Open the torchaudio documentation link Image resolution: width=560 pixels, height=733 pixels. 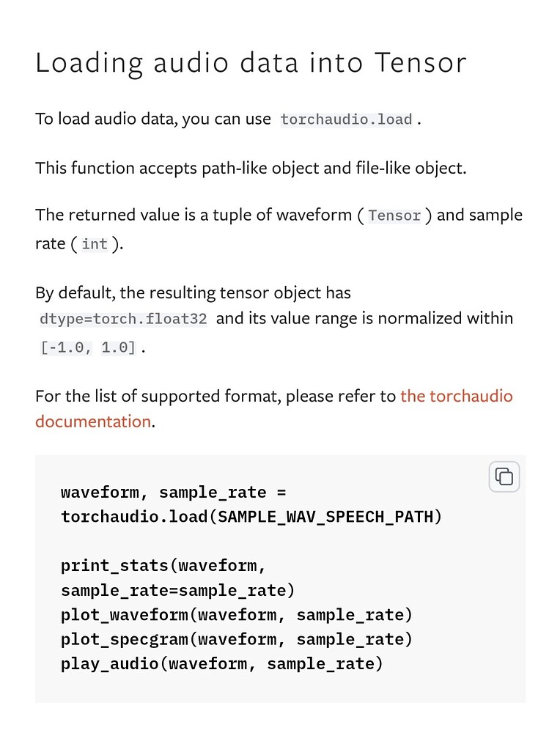(x=456, y=396)
